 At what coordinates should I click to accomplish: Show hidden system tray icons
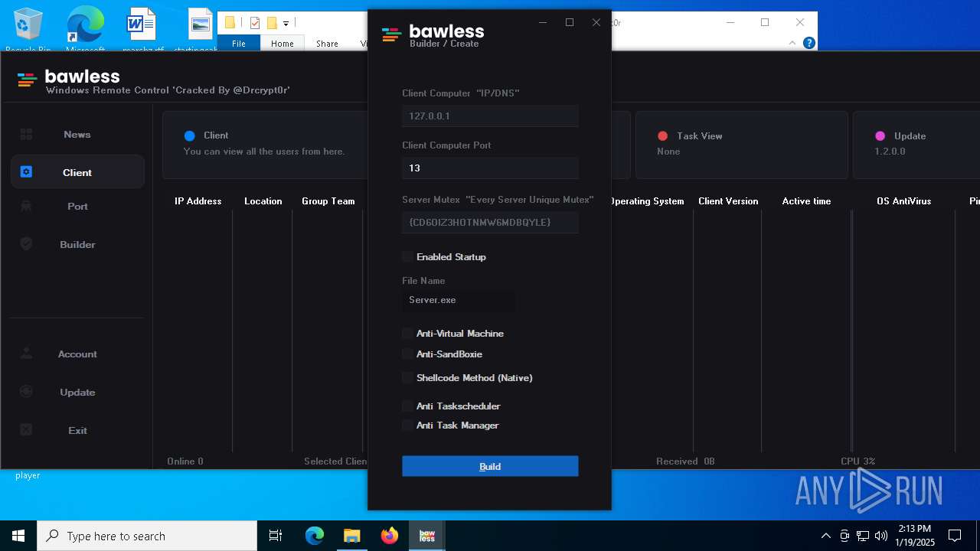click(x=826, y=536)
